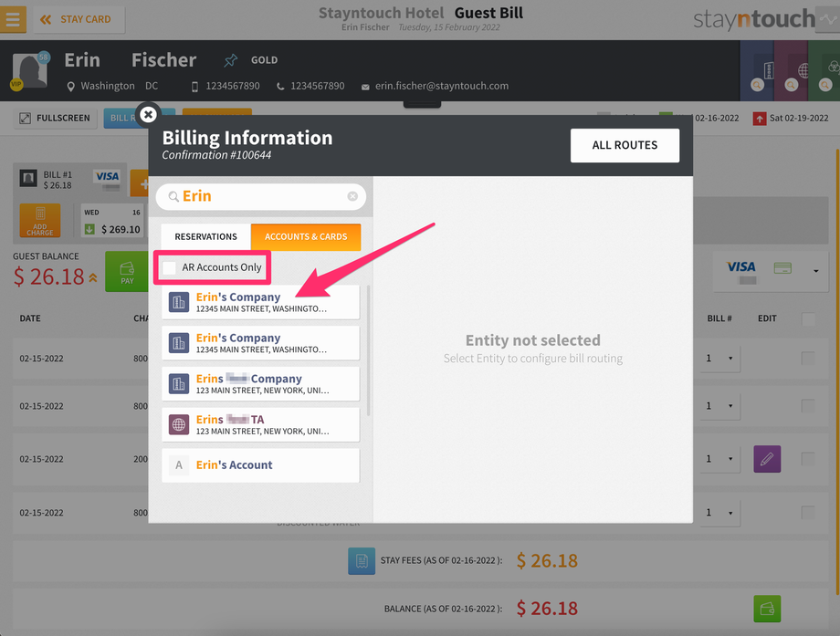
Task: Click the guest profile avatar
Action: click(29, 70)
